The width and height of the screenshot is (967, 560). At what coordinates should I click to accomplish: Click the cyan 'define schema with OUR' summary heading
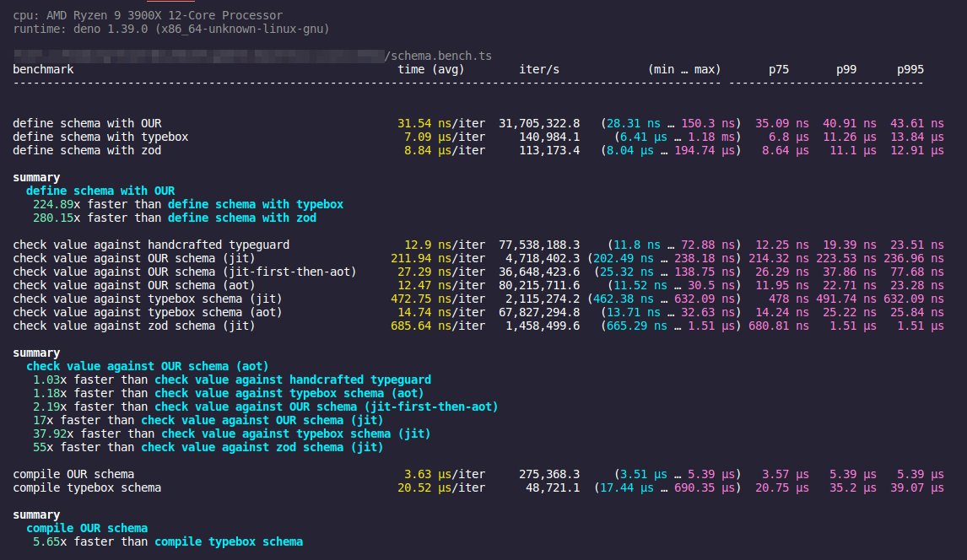tap(100, 191)
